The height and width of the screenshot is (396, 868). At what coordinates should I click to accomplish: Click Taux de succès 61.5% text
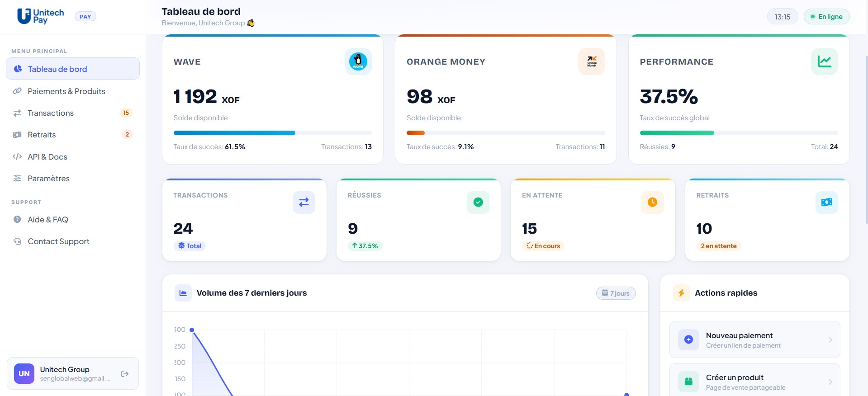point(209,147)
